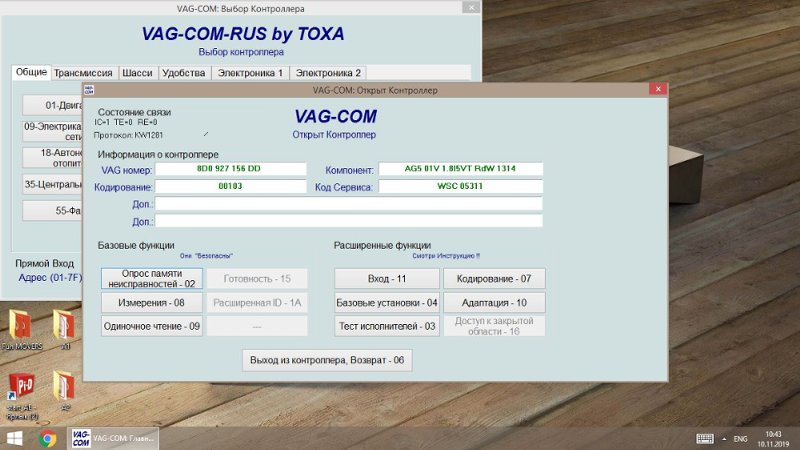The width and height of the screenshot is (800, 450).
Task: Click Опрос памяти неисправностей - 02
Action: tap(152, 279)
